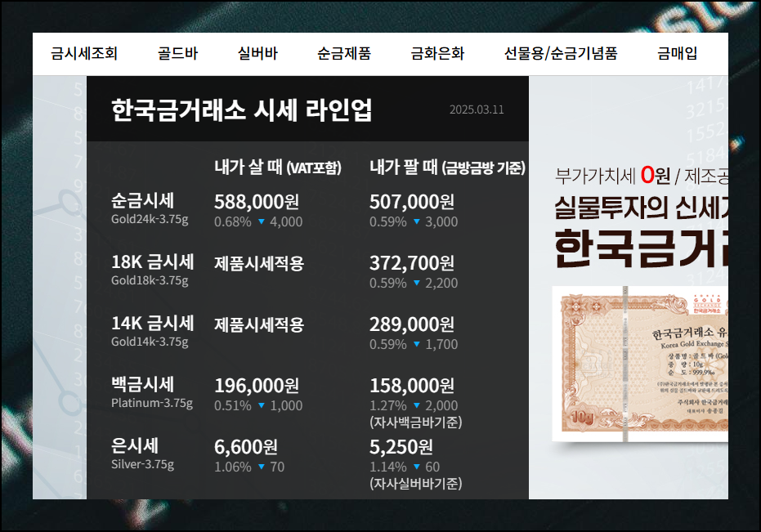The height and width of the screenshot is (532, 761).
Task: Click gold buy price 588,000원
Action: 257,202
